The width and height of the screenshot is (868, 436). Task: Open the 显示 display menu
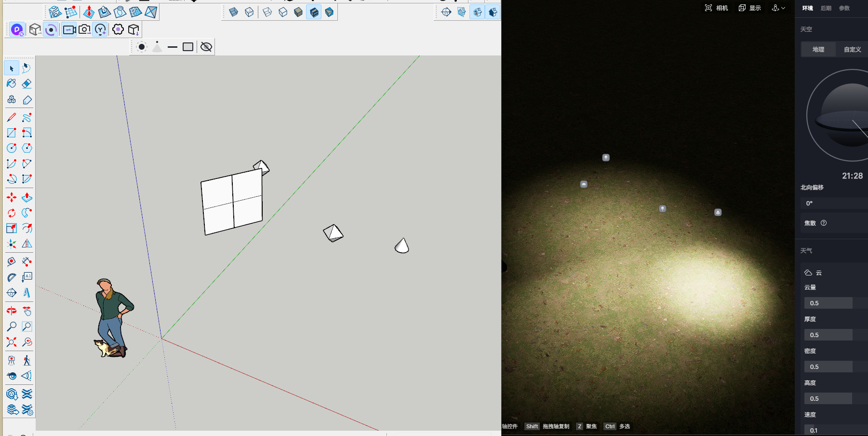coord(750,8)
